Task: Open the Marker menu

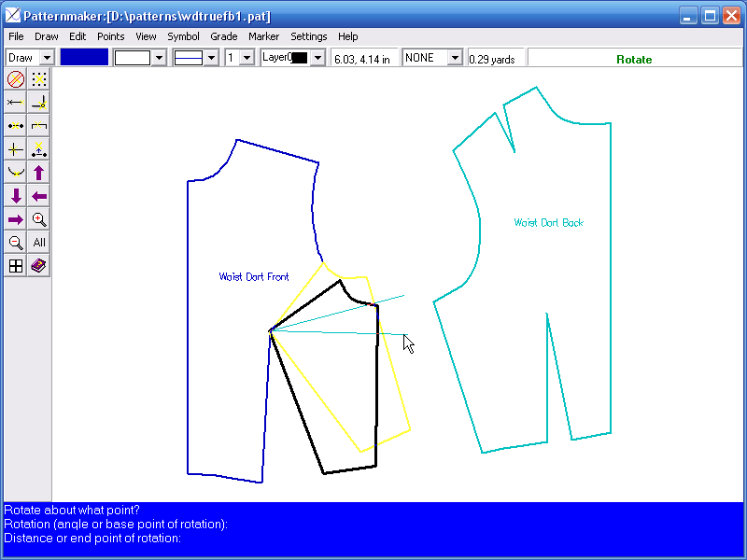Action: pos(263,36)
